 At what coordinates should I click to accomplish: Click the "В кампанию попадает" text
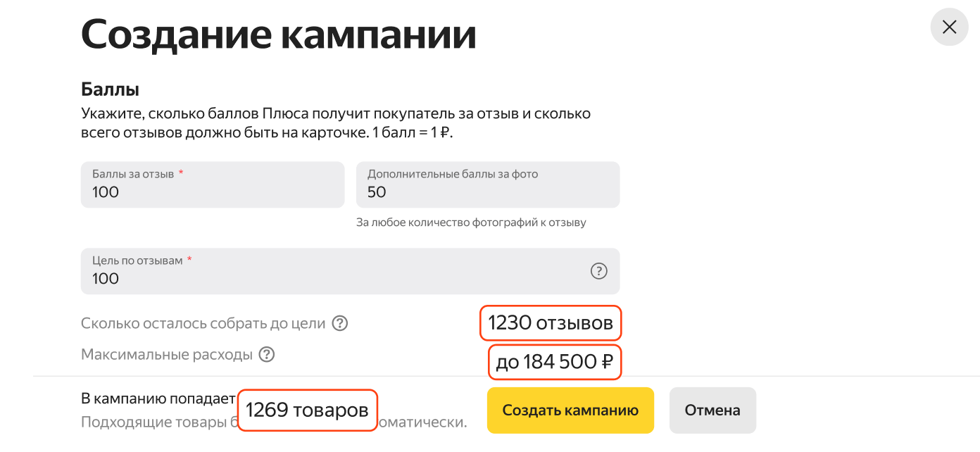pos(158,398)
